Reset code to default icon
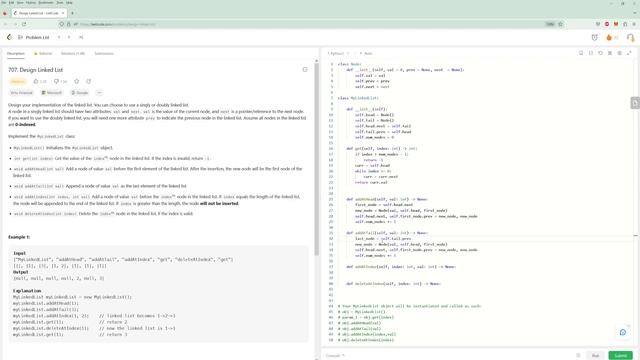 point(600,53)
